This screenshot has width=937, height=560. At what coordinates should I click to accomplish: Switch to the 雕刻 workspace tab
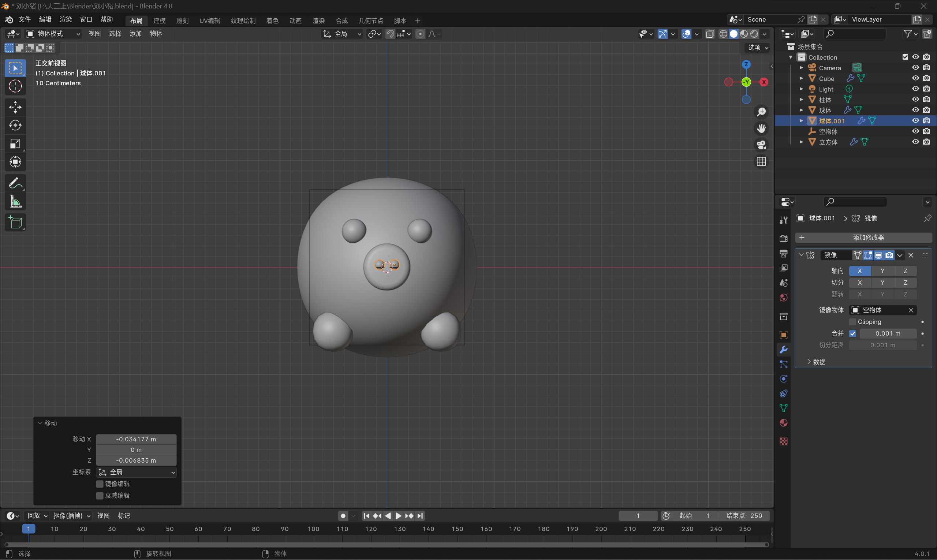pos(182,21)
